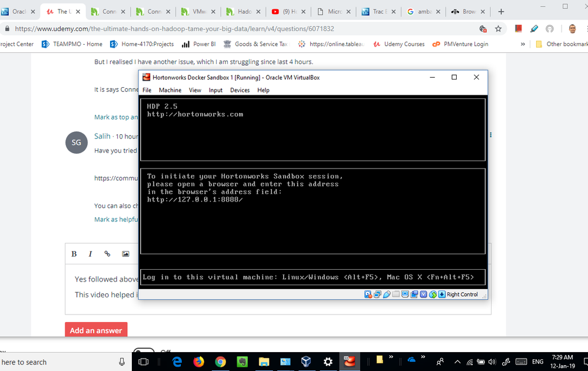Expand the hidden bookmarks chevron
Screen dimensions: 588x371
[523, 44]
